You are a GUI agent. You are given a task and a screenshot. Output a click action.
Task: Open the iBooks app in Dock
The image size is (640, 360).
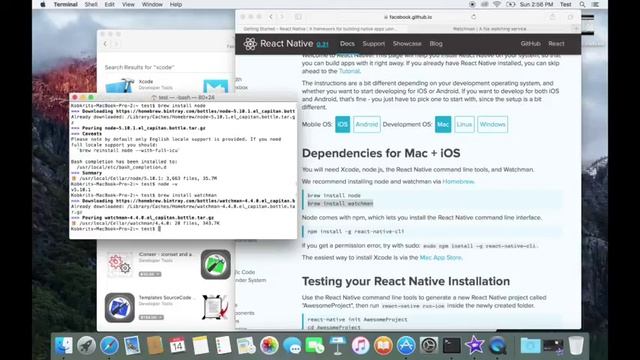click(383, 346)
